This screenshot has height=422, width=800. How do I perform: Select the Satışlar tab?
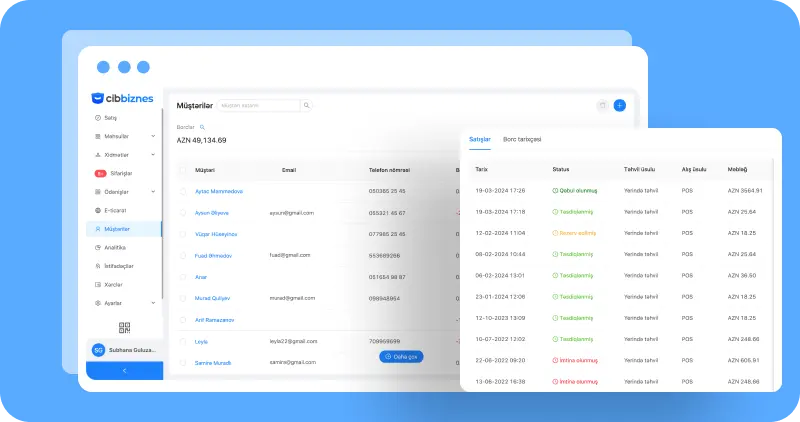click(x=480, y=139)
